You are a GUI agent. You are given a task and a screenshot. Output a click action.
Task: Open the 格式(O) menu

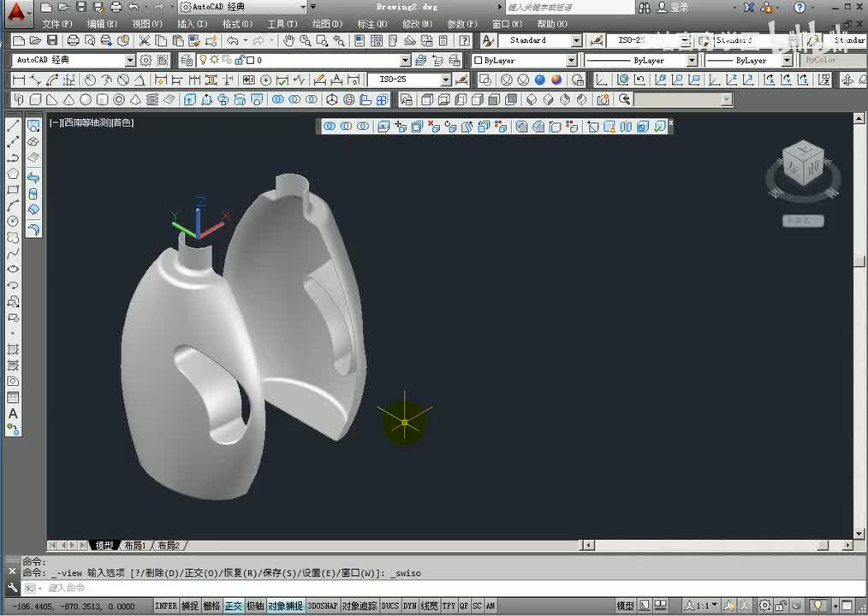(x=237, y=24)
